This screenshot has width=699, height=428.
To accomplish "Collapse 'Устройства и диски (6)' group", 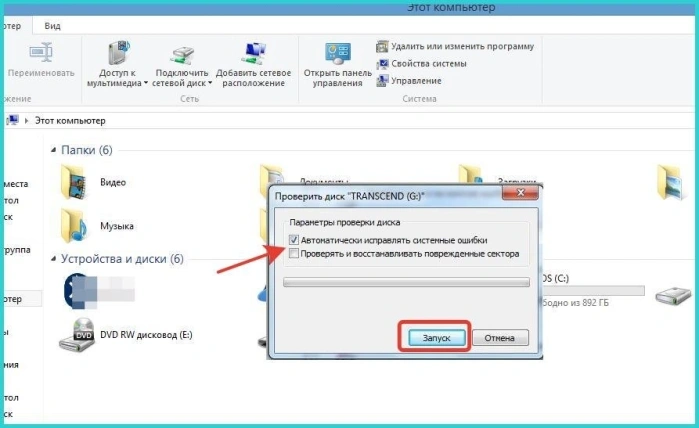I will pos(54,259).
